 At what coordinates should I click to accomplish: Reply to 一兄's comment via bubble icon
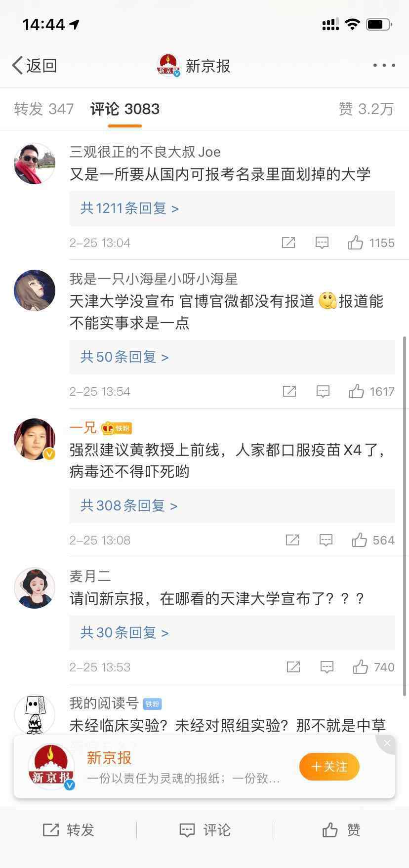[326, 540]
